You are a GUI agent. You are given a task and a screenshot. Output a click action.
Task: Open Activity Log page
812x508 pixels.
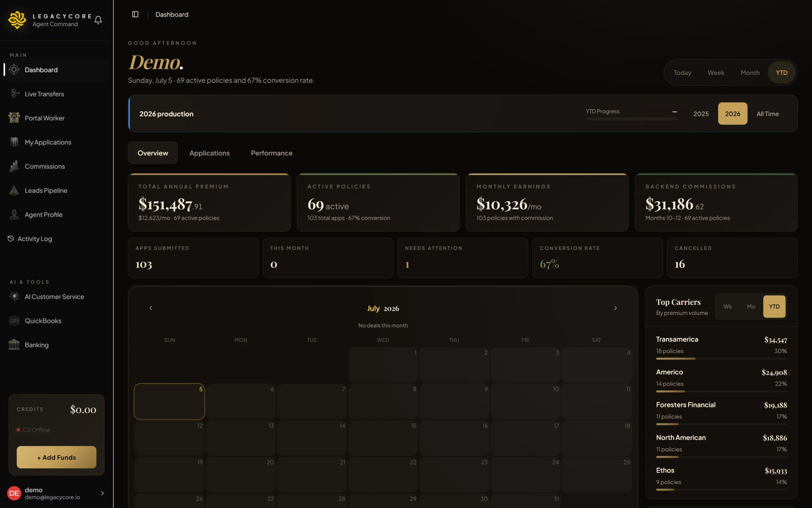coord(57,239)
